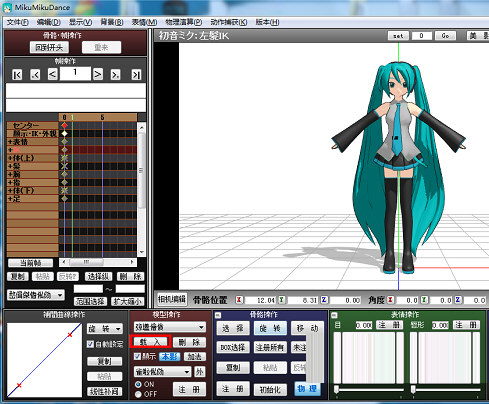Expand the +体(上) bone group
The height and width of the screenshot is (404, 489).
coord(10,158)
